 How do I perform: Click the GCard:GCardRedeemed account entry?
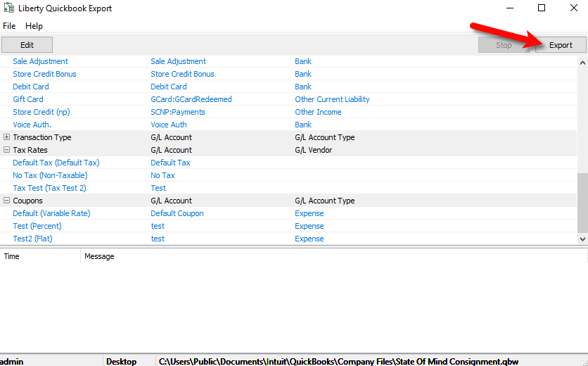coord(191,99)
